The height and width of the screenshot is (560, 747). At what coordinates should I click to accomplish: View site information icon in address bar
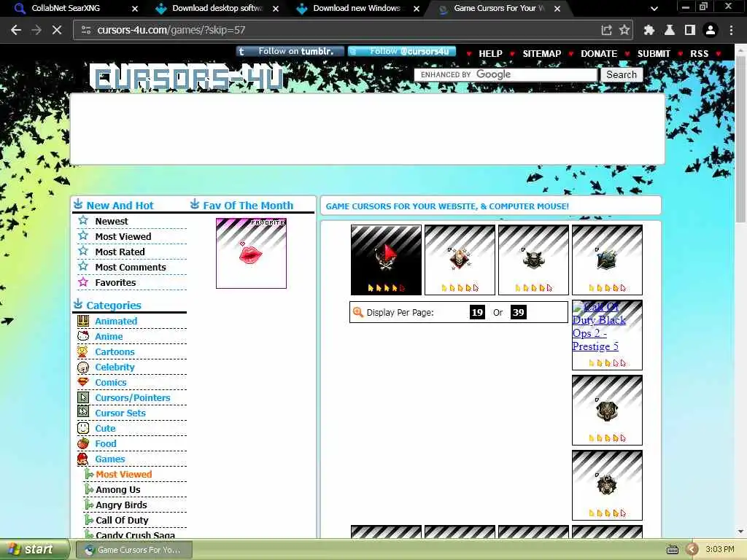click(86, 30)
